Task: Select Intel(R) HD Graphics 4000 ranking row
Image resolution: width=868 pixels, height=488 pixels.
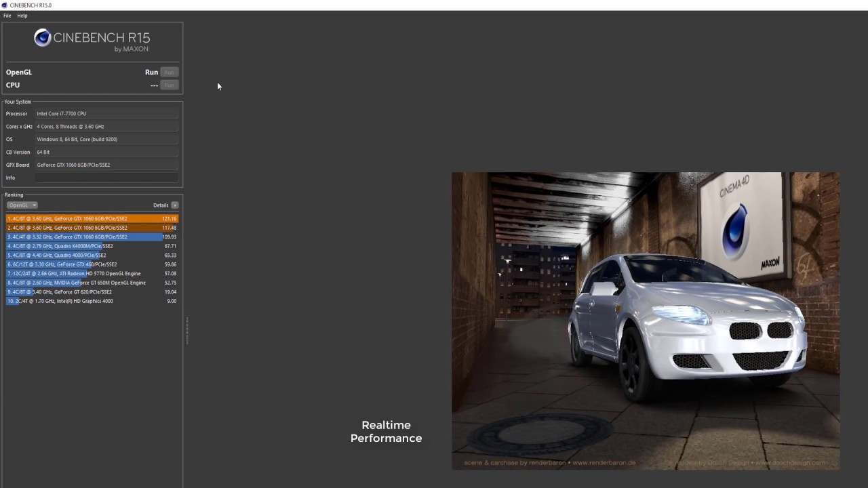Action: pos(92,301)
